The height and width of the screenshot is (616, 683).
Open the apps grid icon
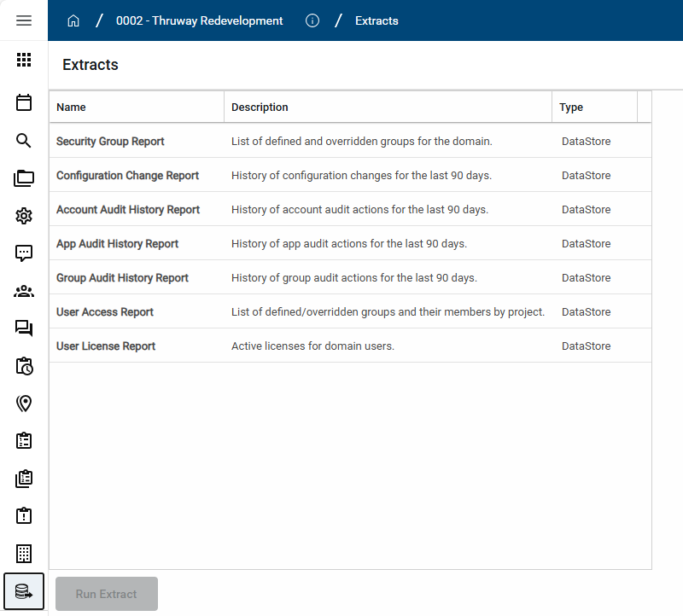coord(24,60)
